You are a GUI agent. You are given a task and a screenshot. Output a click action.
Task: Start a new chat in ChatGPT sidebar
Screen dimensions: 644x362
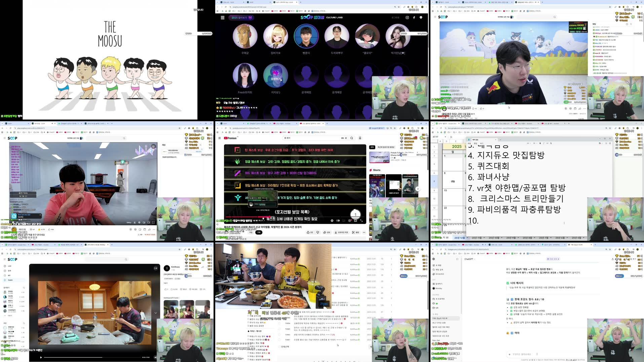pyautogui.click(x=438, y=265)
